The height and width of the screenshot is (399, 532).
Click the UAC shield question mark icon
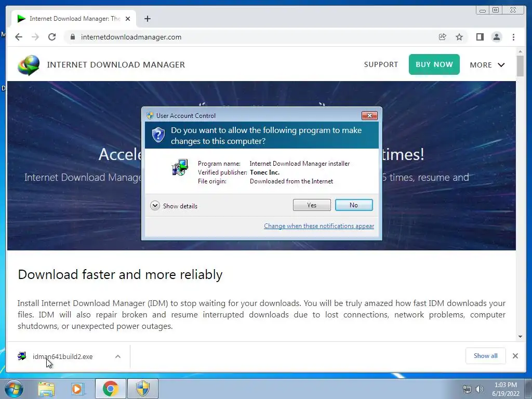(158, 135)
